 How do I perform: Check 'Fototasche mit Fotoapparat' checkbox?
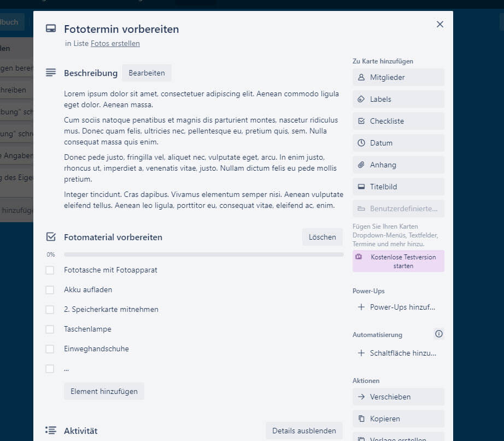coord(50,270)
